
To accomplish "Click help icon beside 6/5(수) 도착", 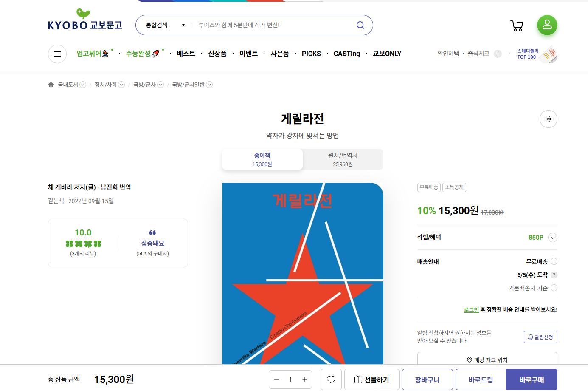I will 554,275.
